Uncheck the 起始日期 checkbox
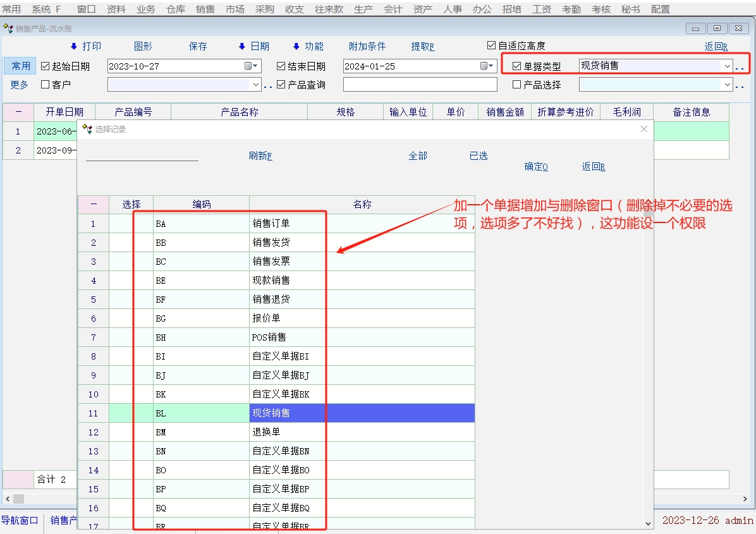 pos(46,66)
